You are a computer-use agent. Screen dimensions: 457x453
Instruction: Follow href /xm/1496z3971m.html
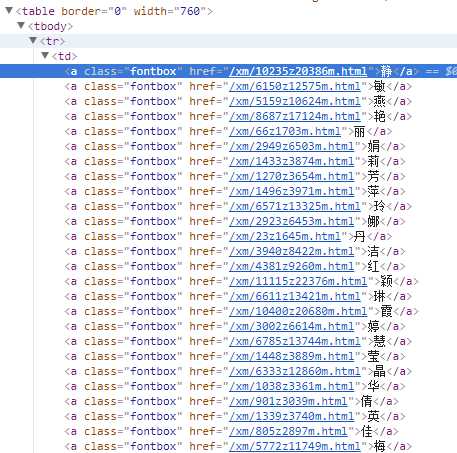pyautogui.click(x=291, y=191)
